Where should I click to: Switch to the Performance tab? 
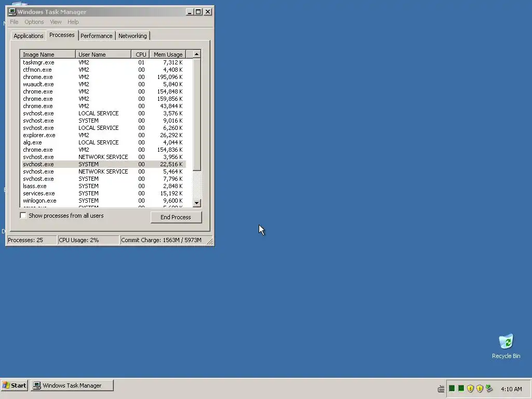click(x=96, y=36)
